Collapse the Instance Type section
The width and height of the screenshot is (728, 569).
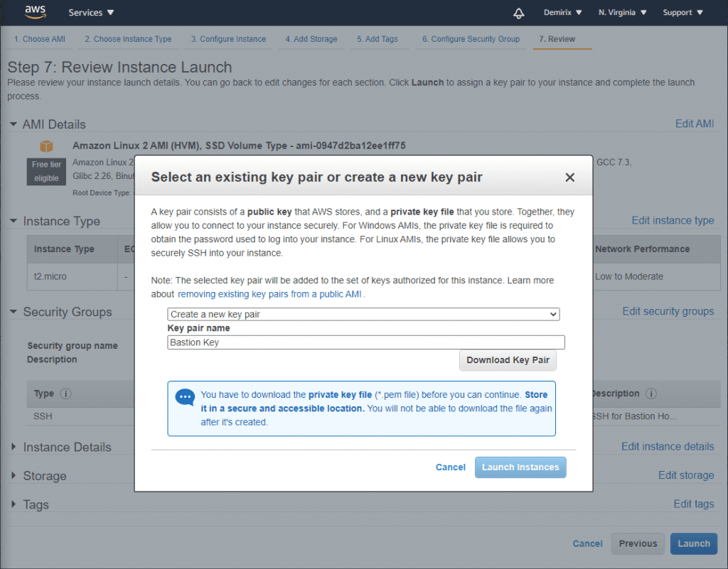tap(13, 221)
